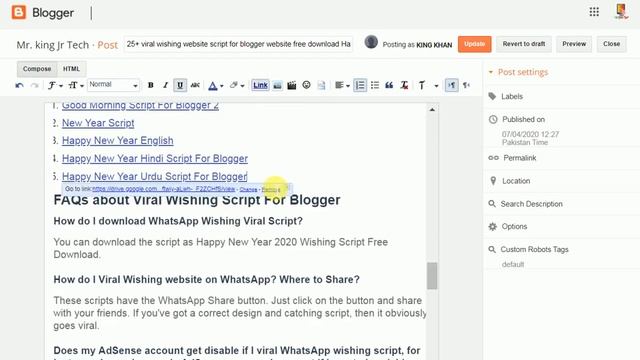Undo the last edit
This screenshot has height=360, width=640.
(19, 85)
